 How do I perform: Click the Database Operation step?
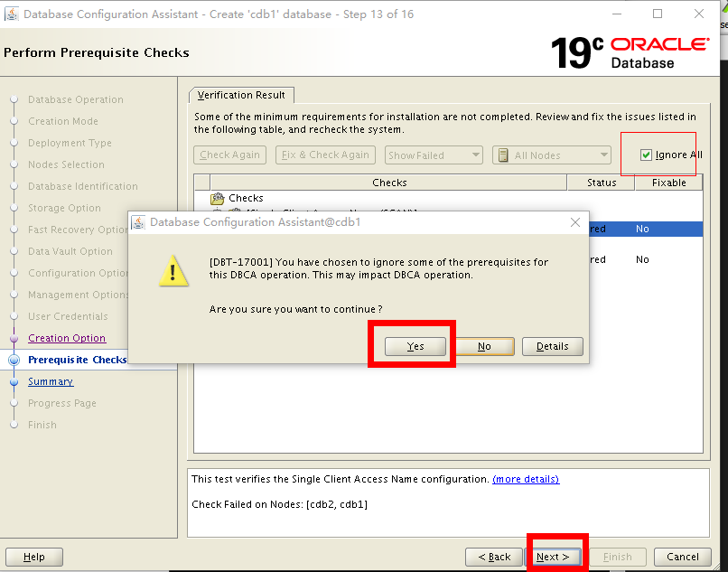point(76,99)
